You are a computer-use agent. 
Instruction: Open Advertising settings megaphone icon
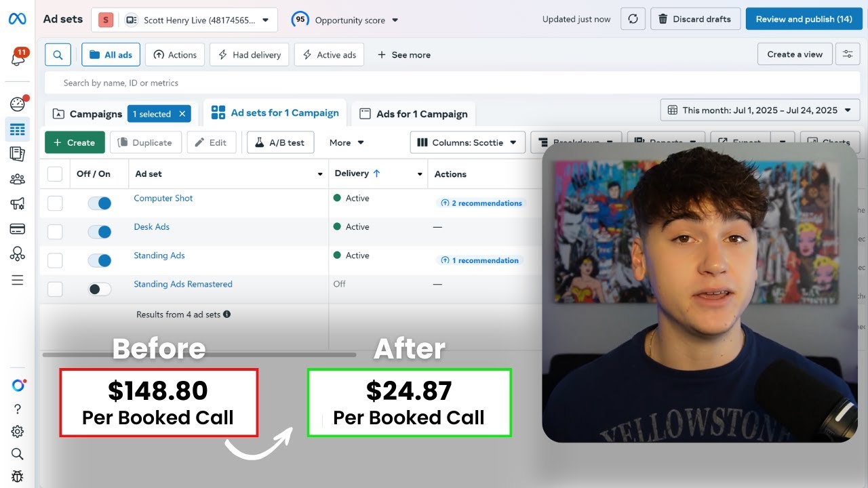(18, 204)
